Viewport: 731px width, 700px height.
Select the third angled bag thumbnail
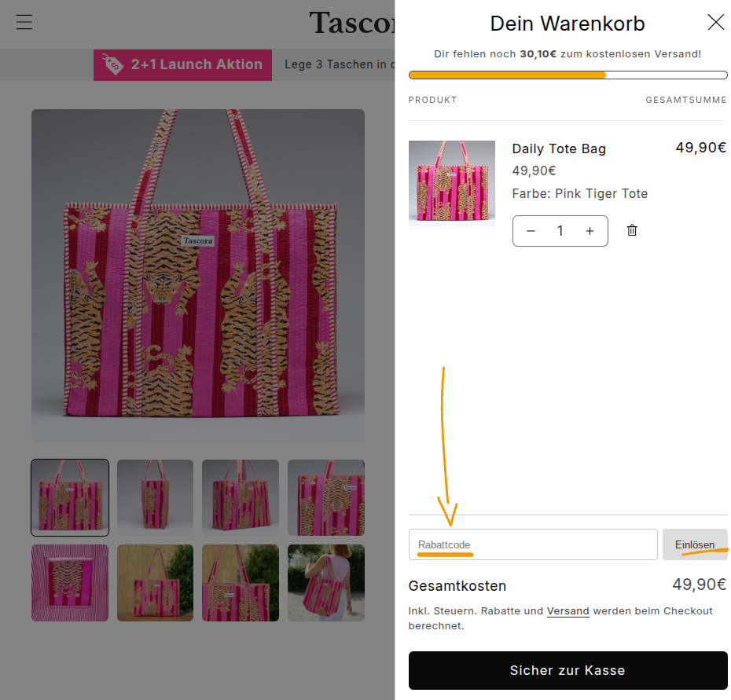240,497
